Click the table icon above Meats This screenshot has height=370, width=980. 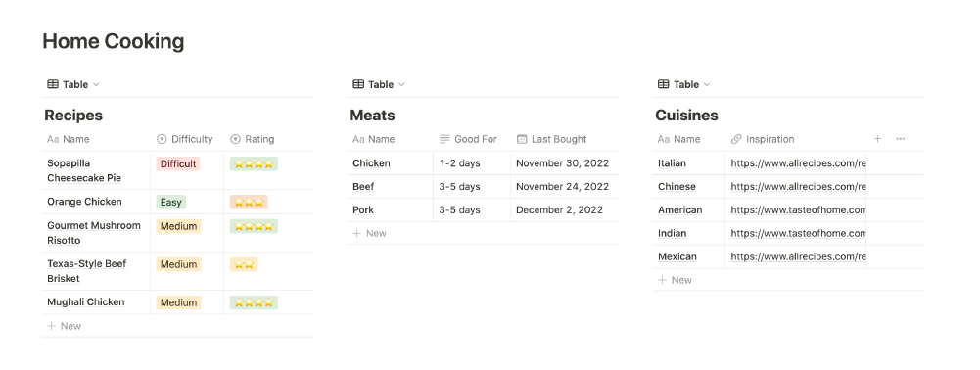tap(358, 84)
